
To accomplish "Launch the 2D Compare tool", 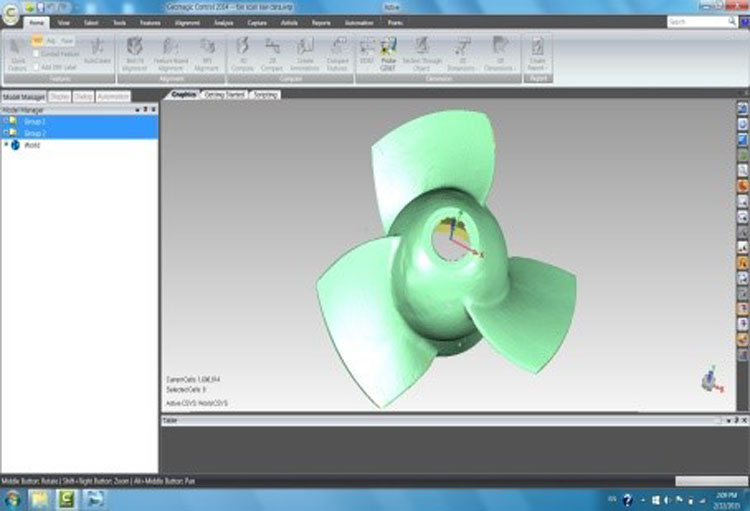I will 272,55.
